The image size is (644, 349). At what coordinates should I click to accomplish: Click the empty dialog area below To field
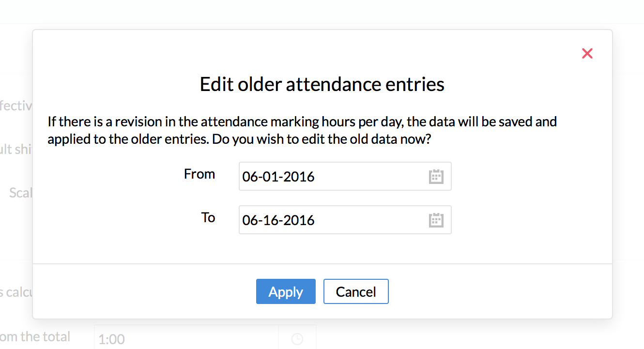click(x=322, y=249)
